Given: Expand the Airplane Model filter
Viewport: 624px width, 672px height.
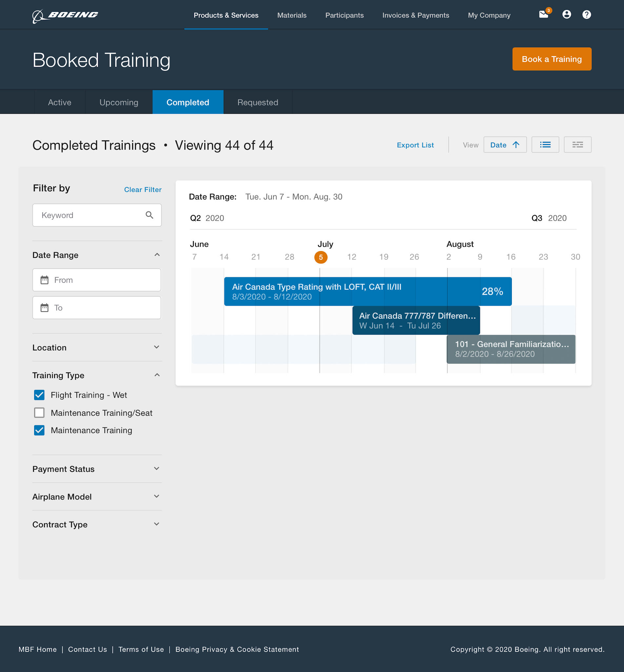Looking at the screenshot, I should pos(157,496).
